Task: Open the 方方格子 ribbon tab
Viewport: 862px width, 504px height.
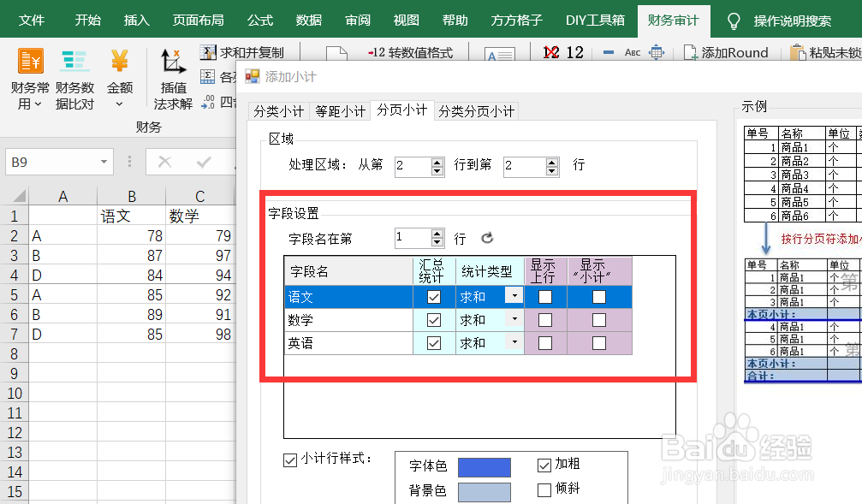Action: point(516,21)
